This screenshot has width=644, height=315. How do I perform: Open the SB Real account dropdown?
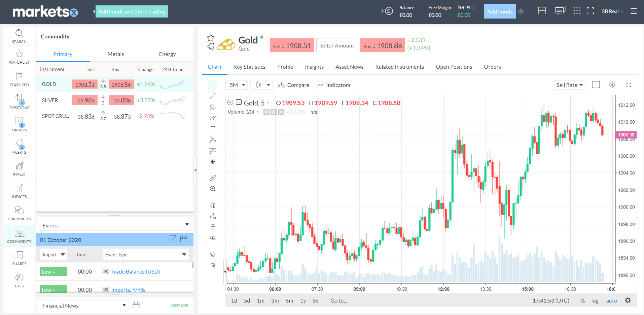tap(612, 11)
